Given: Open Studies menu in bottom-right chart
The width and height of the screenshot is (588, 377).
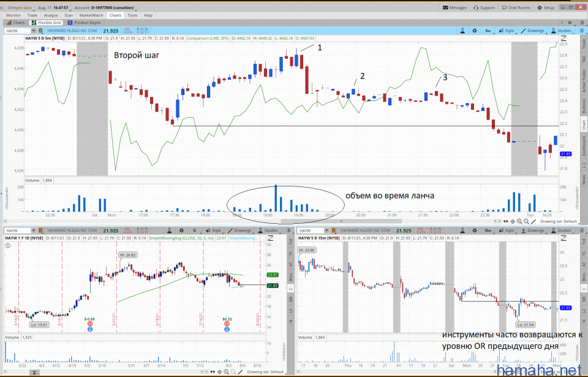Looking at the screenshot, I should click(561, 230).
